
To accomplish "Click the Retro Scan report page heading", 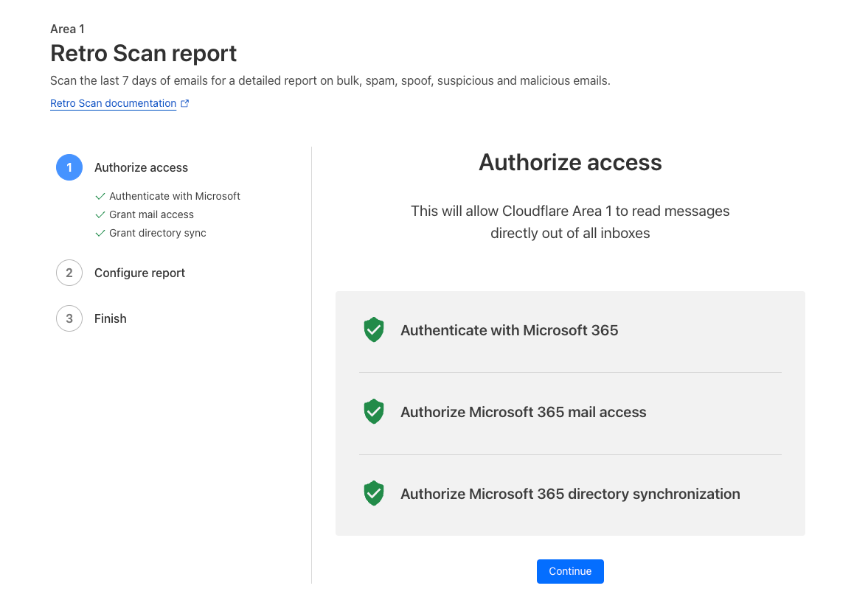I will click(x=143, y=53).
